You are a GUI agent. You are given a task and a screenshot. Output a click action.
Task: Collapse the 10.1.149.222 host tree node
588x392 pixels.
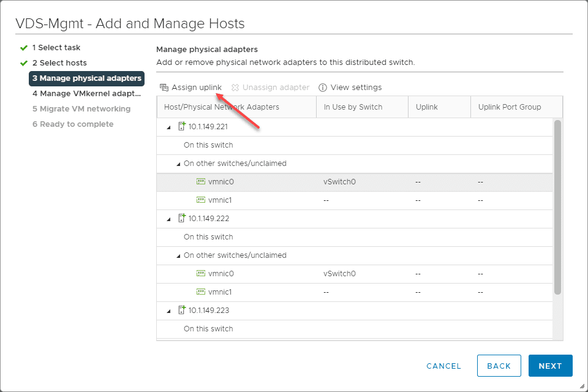click(168, 219)
